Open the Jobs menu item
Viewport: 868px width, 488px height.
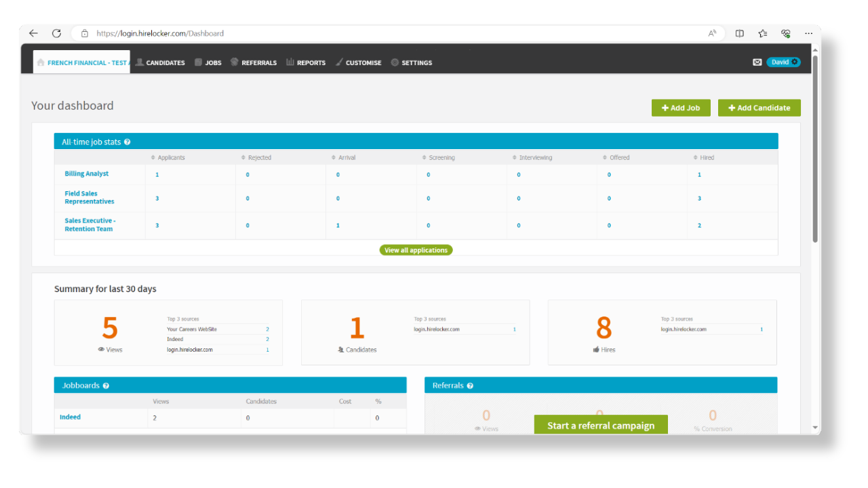click(208, 62)
